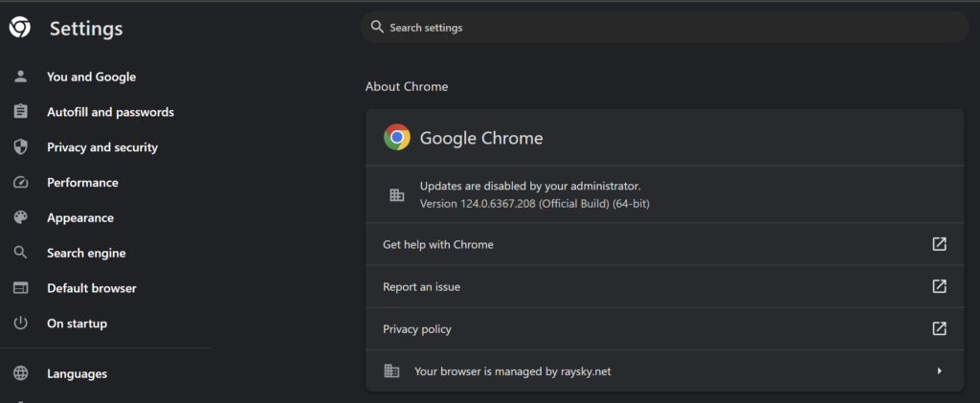This screenshot has width=980, height=403.
Task: Click the speedometer Performance icon
Action: pos(20,183)
